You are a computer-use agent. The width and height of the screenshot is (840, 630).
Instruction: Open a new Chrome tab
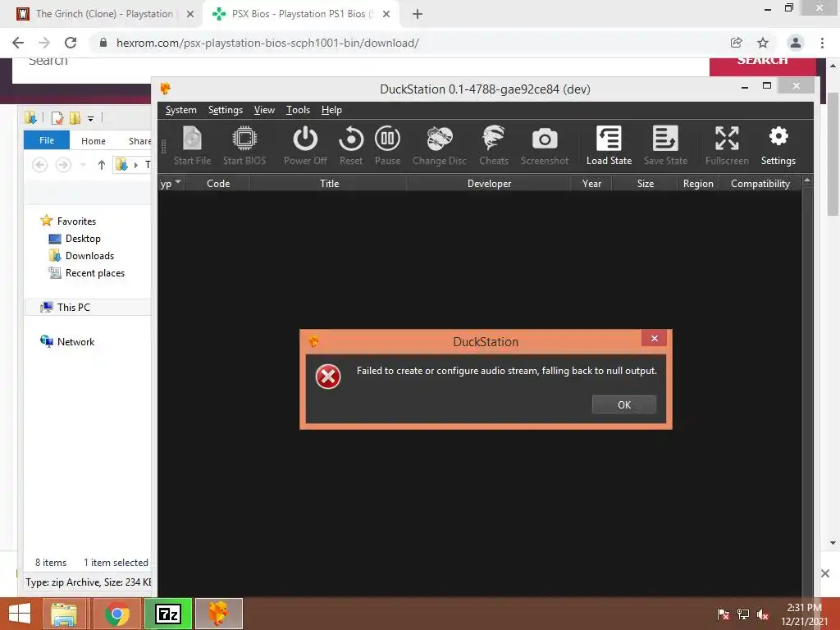[x=418, y=14]
